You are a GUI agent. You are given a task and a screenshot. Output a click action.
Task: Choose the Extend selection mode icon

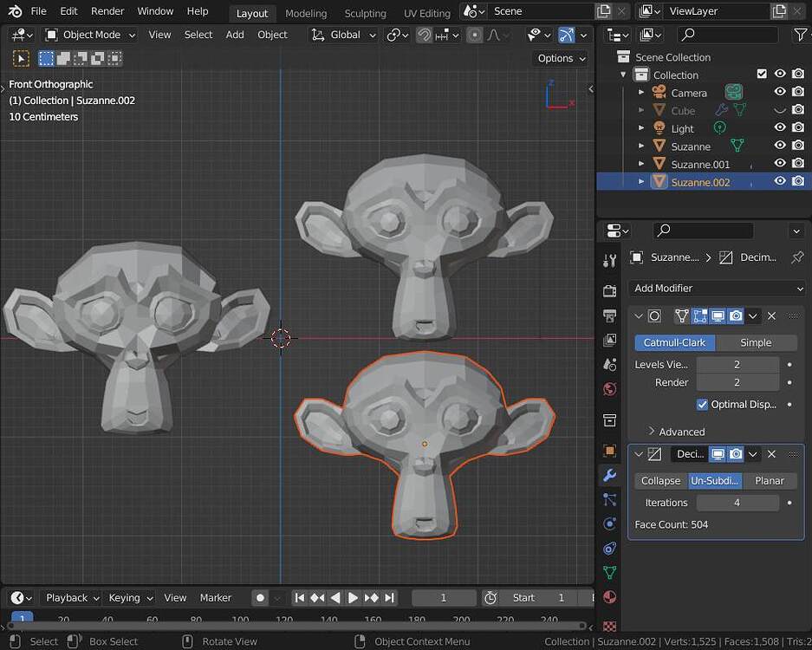[x=64, y=59]
